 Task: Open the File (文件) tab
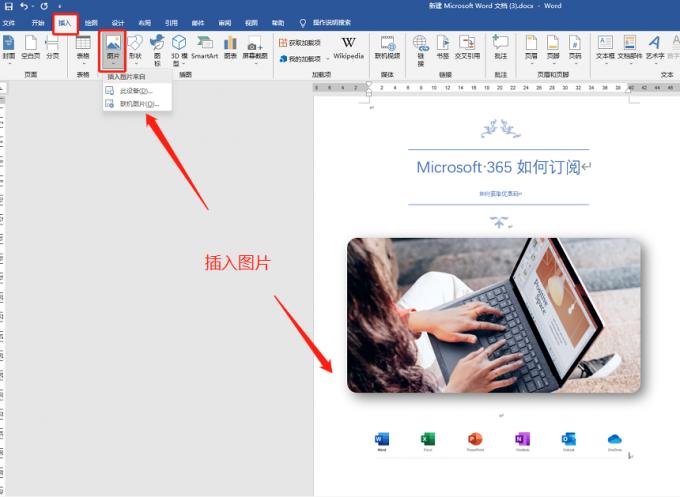click(x=9, y=23)
